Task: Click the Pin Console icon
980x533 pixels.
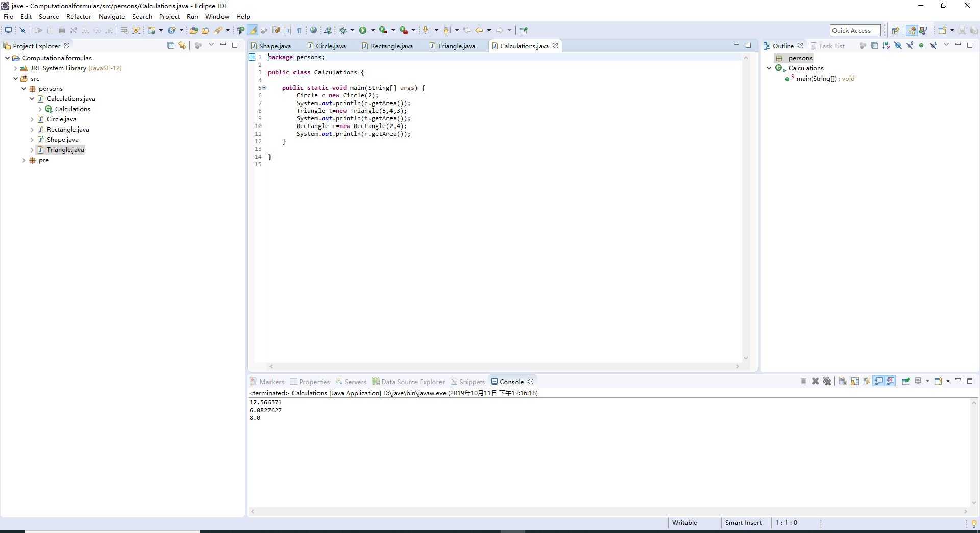Action: click(x=906, y=381)
